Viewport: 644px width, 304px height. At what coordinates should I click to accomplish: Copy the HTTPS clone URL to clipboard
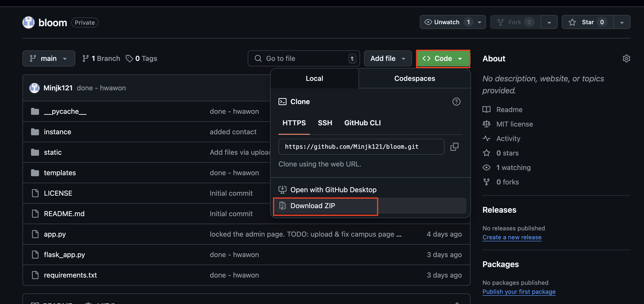pyautogui.click(x=454, y=147)
